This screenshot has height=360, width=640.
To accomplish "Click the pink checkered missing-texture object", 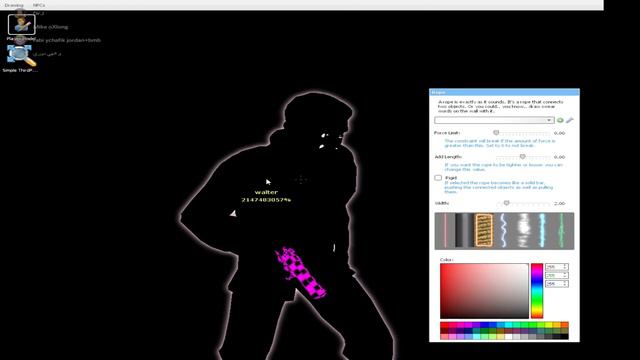I will pos(301,273).
